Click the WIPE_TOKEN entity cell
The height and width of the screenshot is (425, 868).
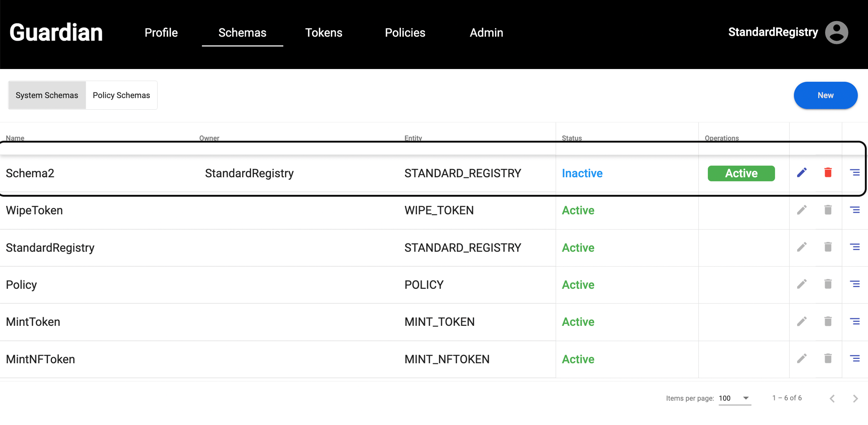(x=439, y=210)
